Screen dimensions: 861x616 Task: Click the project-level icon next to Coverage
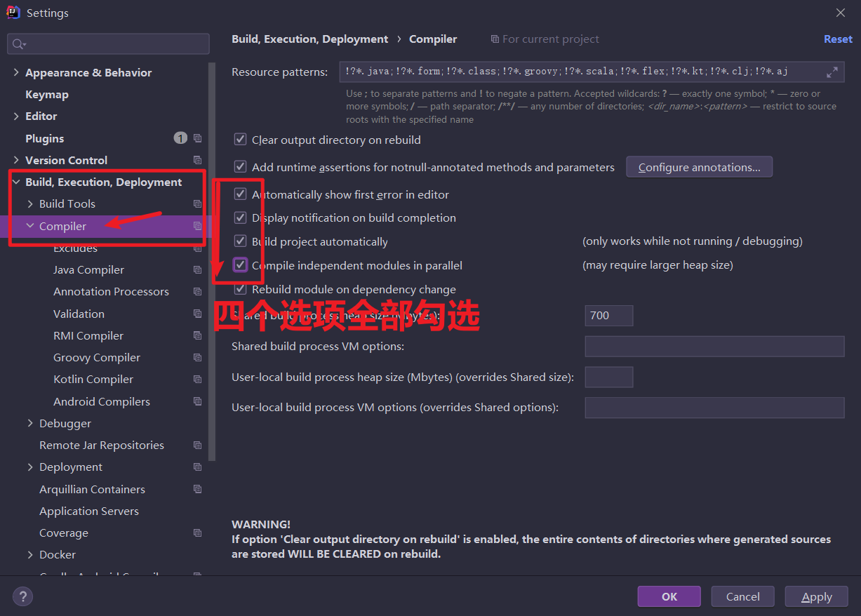click(198, 533)
